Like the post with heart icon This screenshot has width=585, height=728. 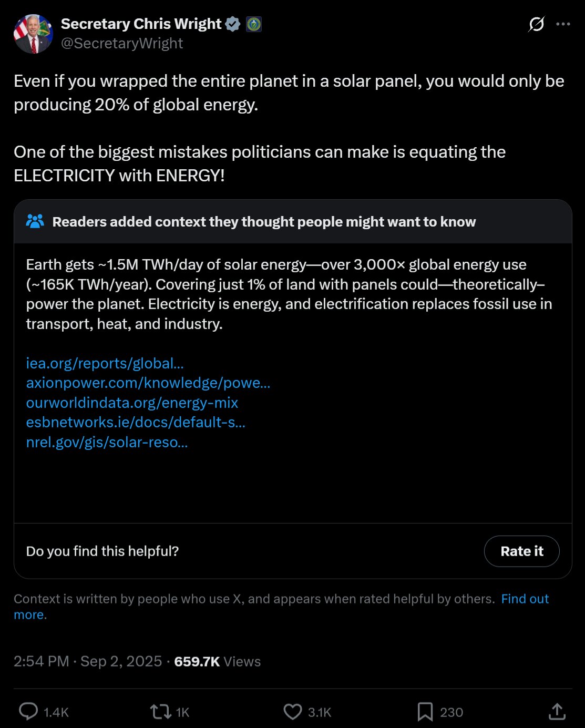[x=293, y=712]
